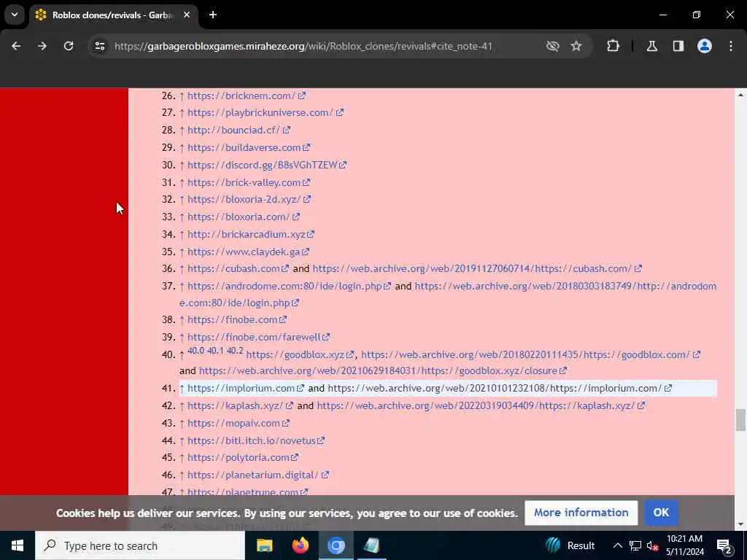Screen dimensions: 747x560
Task: View site information icon in address bar
Action: click(x=99, y=46)
